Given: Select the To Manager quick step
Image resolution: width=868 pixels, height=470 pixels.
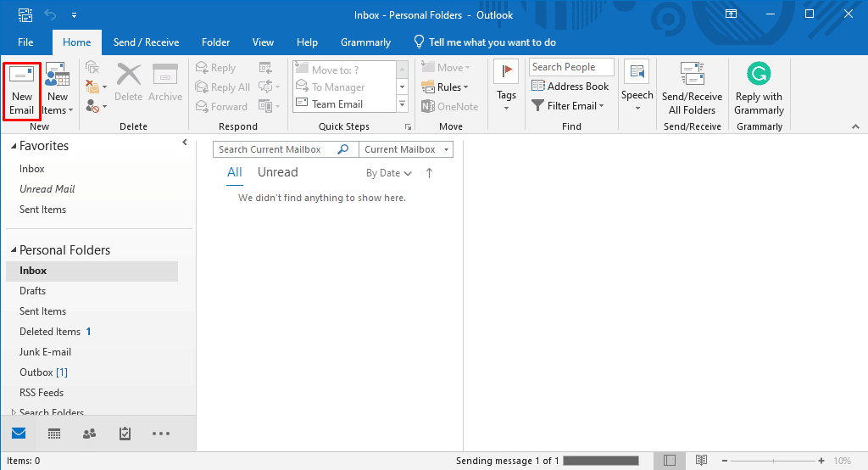Looking at the screenshot, I should 344,87.
